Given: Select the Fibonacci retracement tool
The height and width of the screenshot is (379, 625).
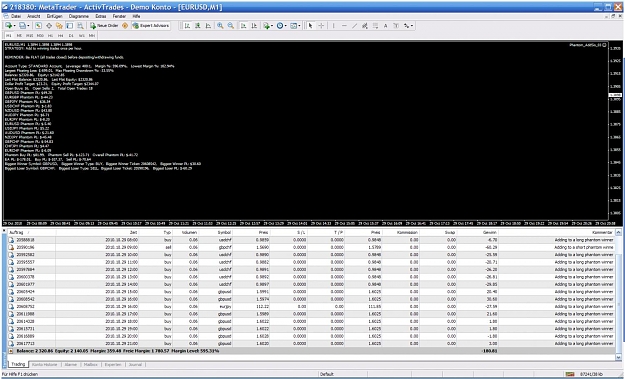Looking at the screenshot, I should pos(375,26).
